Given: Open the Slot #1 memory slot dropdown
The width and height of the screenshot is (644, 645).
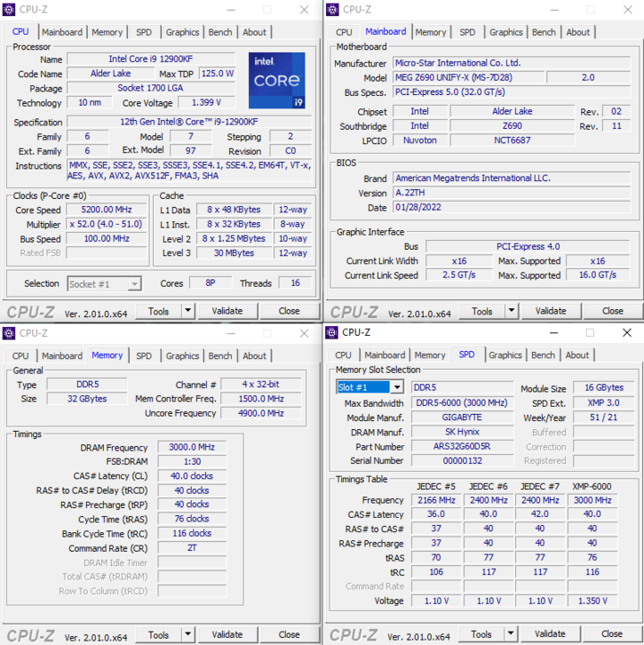Looking at the screenshot, I should (x=396, y=387).
